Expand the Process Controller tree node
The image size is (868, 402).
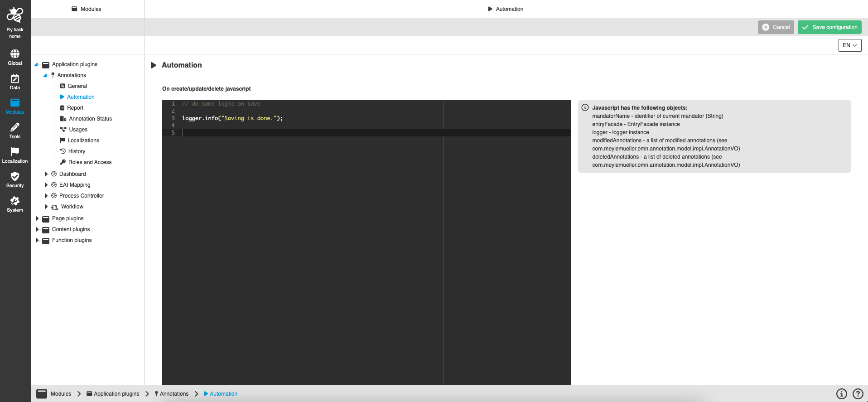pos(46,196)
